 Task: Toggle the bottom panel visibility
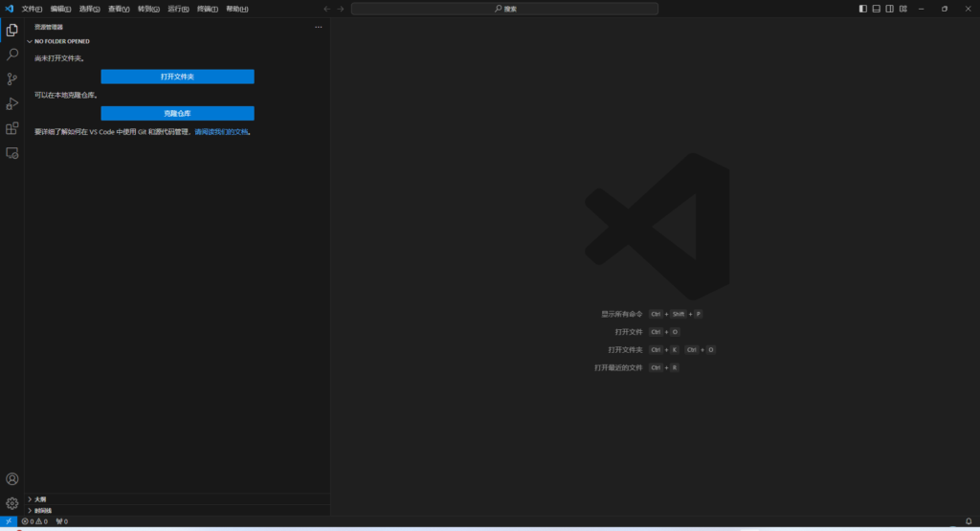(x=877, y=9)
